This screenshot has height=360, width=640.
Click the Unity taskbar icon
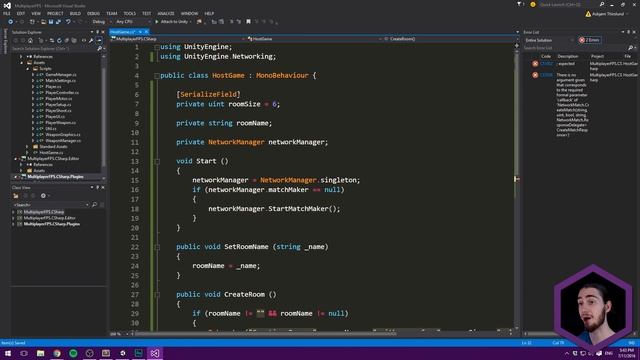[122, 353]
